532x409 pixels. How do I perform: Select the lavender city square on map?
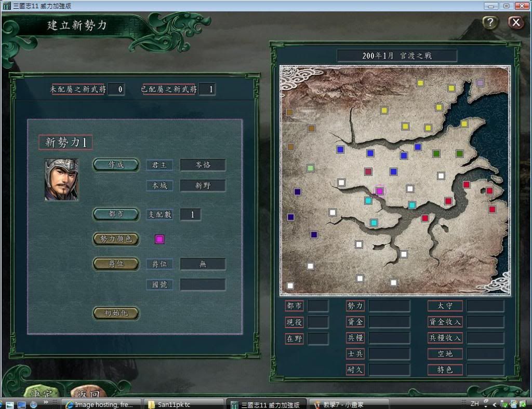(x=480, y=83)
